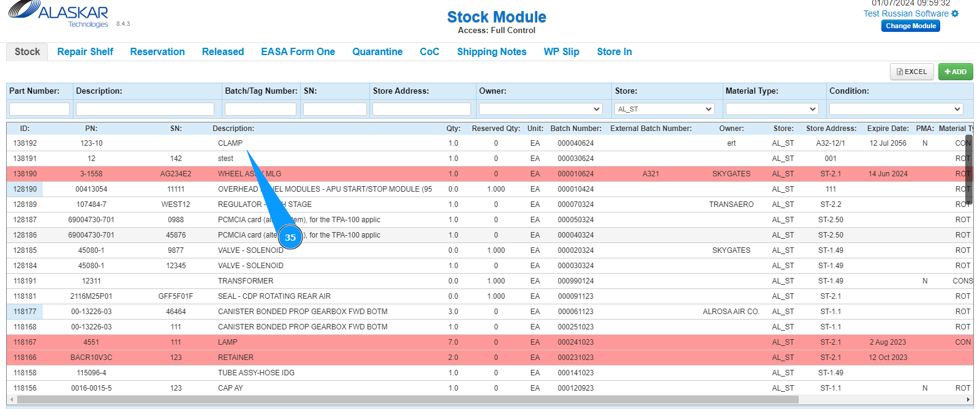The image size is (980, 409).
Task: Expand the Store dropdown showing AL_ST
Action: (x=665, y=109)
